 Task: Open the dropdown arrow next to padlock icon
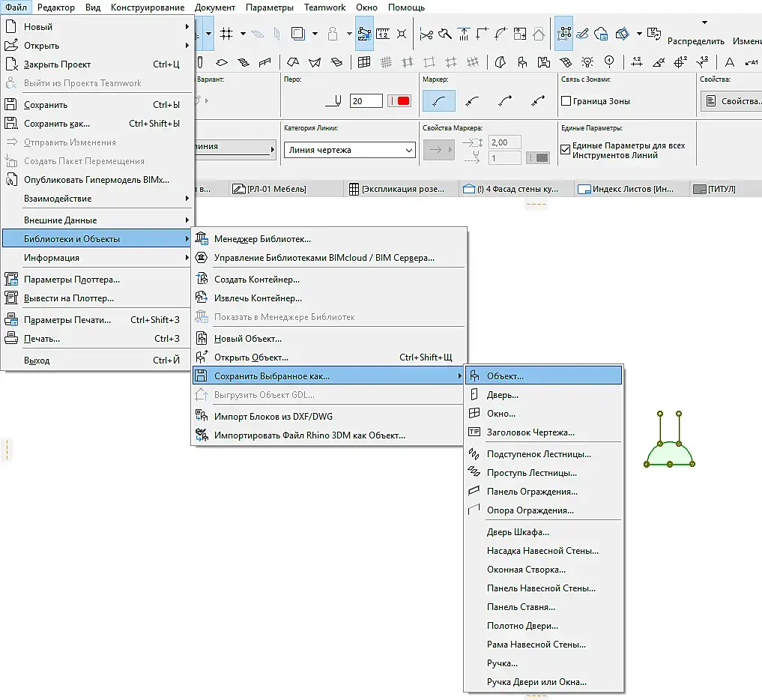pyautogui.click(x=349, y=34)
